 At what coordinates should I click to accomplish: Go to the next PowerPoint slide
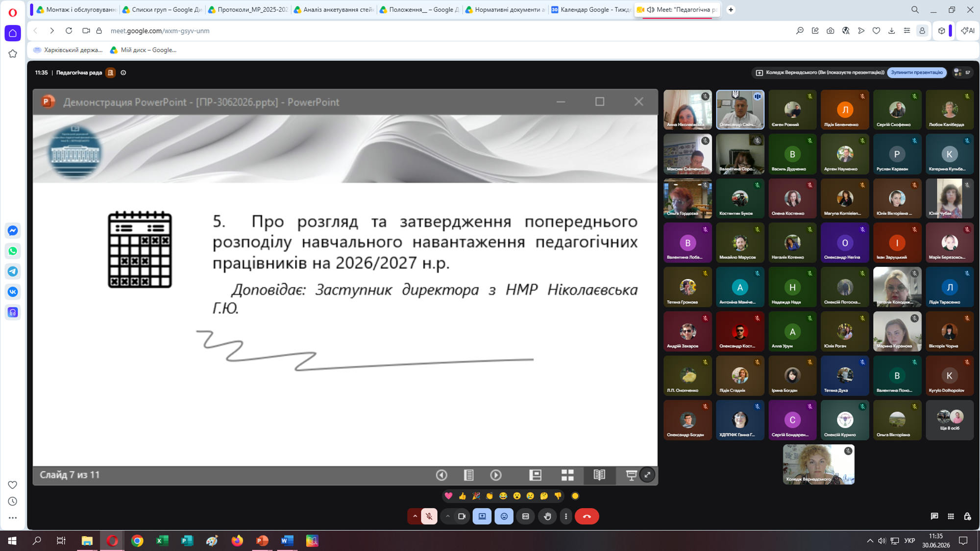496,475
